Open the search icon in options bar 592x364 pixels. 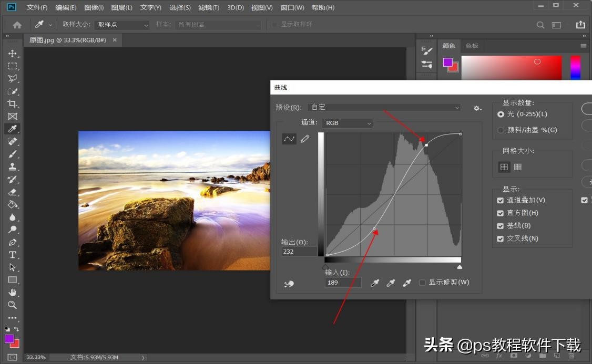(540, 25)
